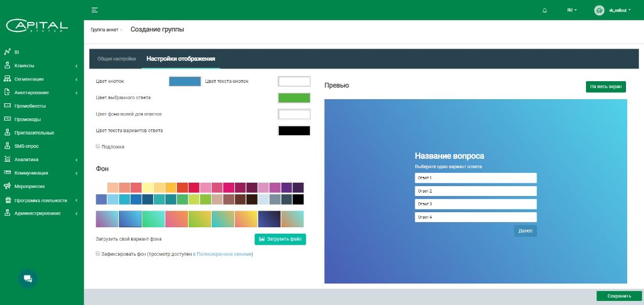Expand the Коммуникации menu chevron
Image resolution: width=644 pixels, height=305 pixels.
coord(77,173)
